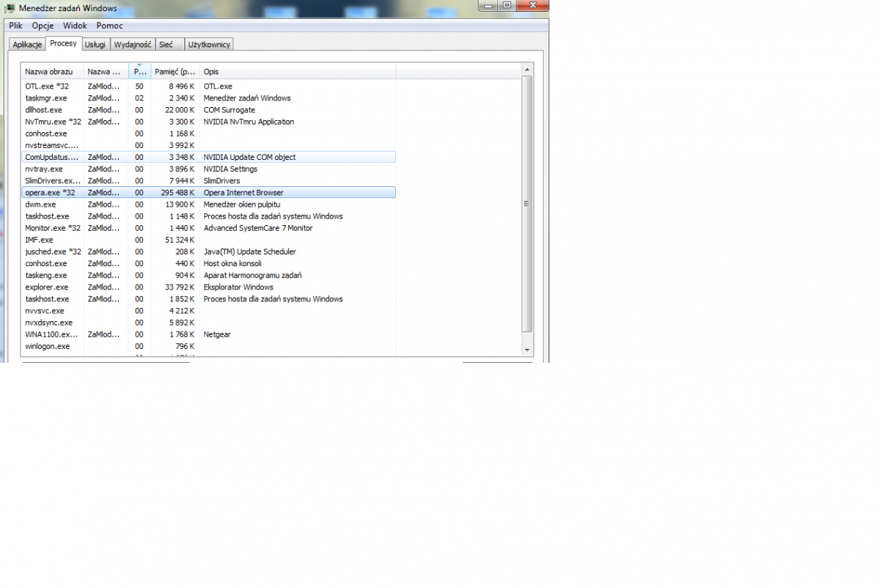Switch to the Usługi tab

pos(95,45)
